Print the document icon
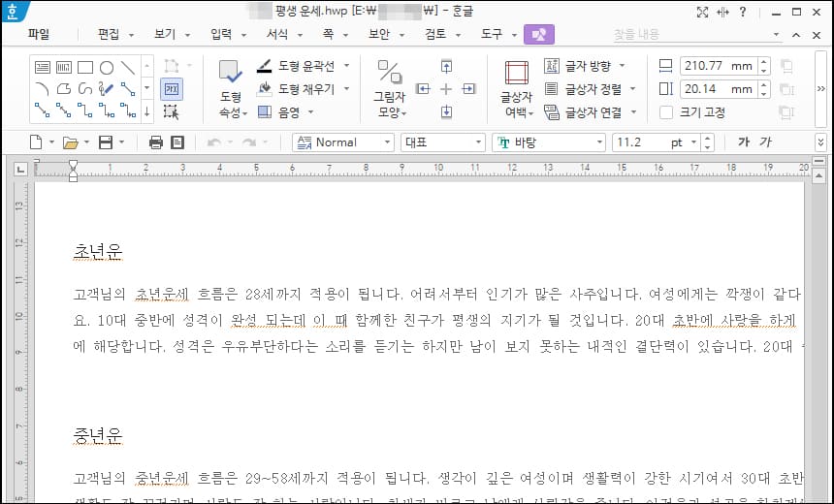This screenshot has width=834, height=504. 156,142
